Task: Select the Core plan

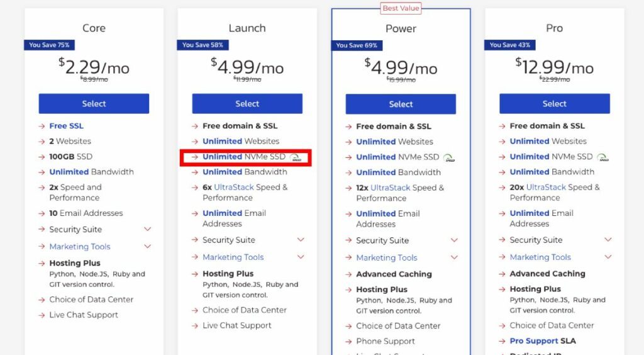Action: [x=94, y=104]
